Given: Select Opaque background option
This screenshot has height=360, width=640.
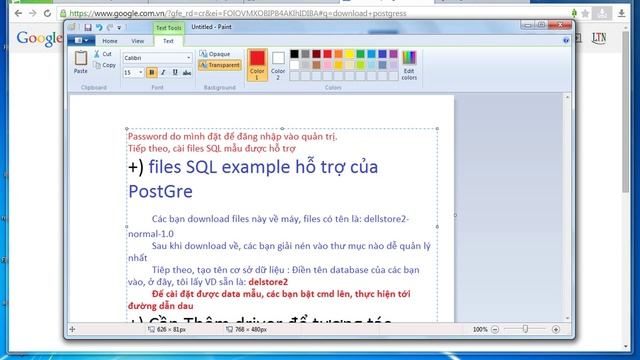Looking at the screenshot, I should pyautogui.click(x=215, y=54).
